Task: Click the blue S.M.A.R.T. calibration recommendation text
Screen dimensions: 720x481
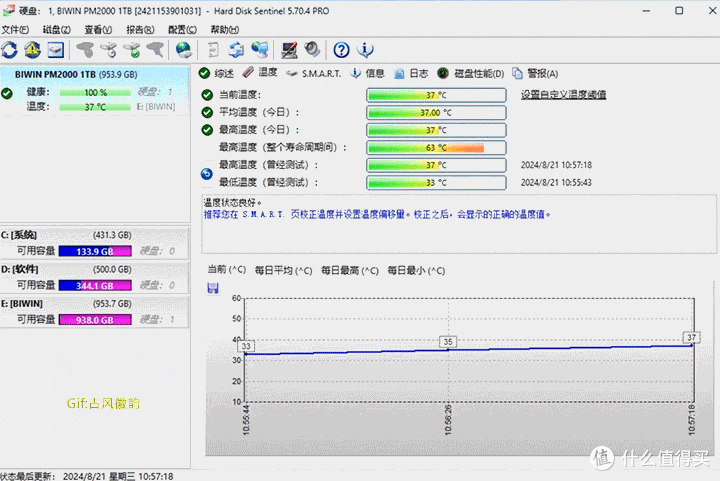Action: pos(377,214)
